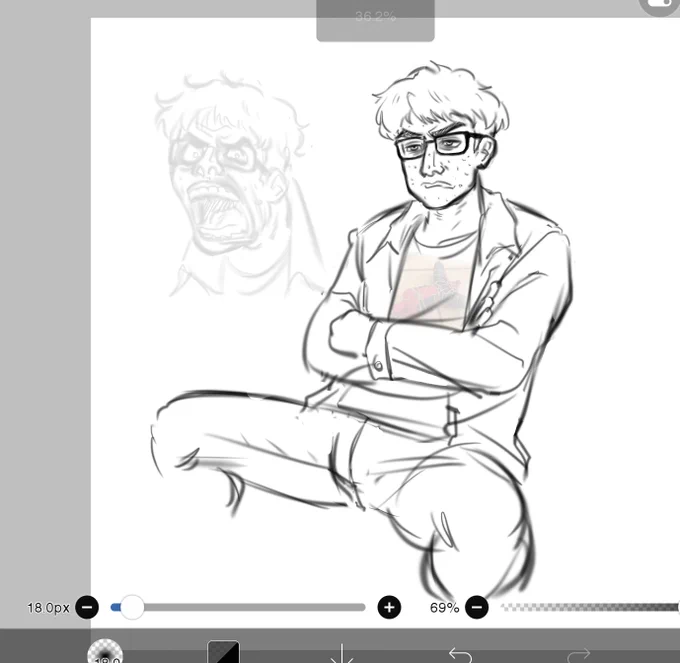Click the 69% opacity value
680x663 pixels.
tap(444, 607)
